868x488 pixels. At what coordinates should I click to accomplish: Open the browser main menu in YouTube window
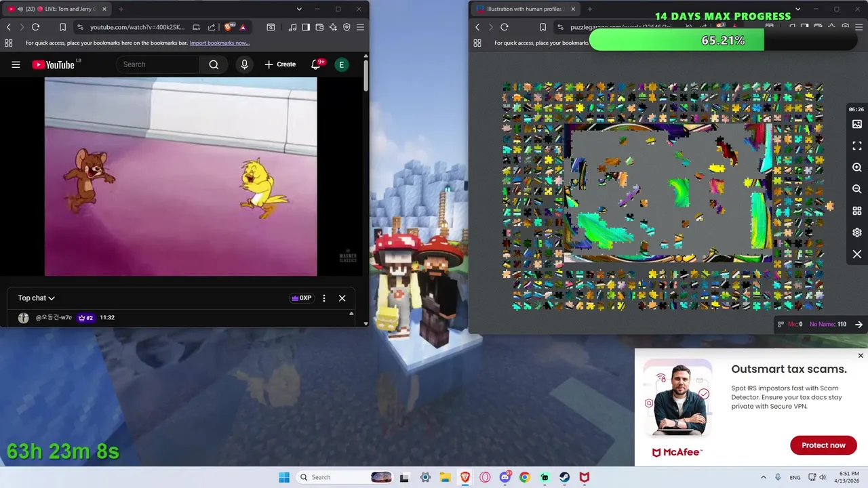coord(360,27)
